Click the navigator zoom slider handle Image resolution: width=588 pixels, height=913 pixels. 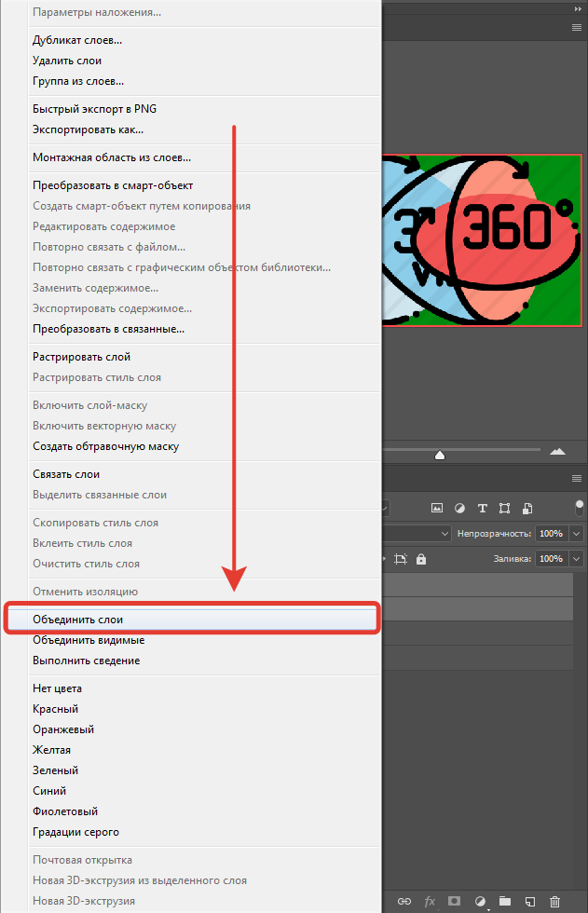click(x=440, y=456)
